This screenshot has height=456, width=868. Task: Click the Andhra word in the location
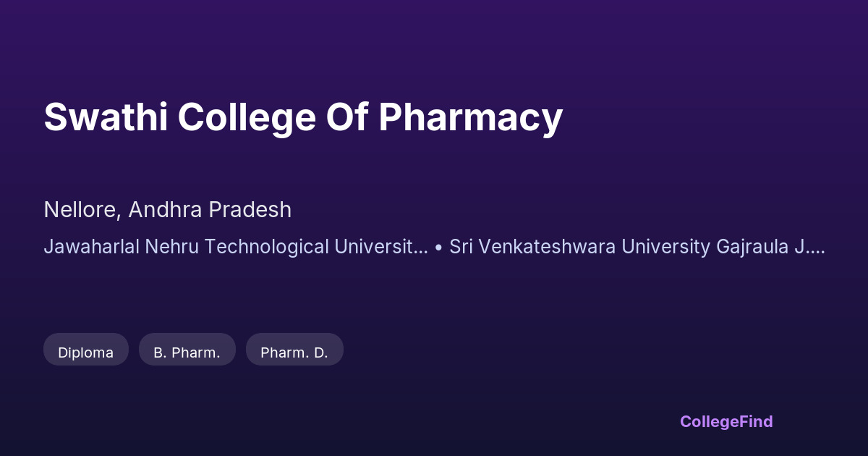coord(166,210)
